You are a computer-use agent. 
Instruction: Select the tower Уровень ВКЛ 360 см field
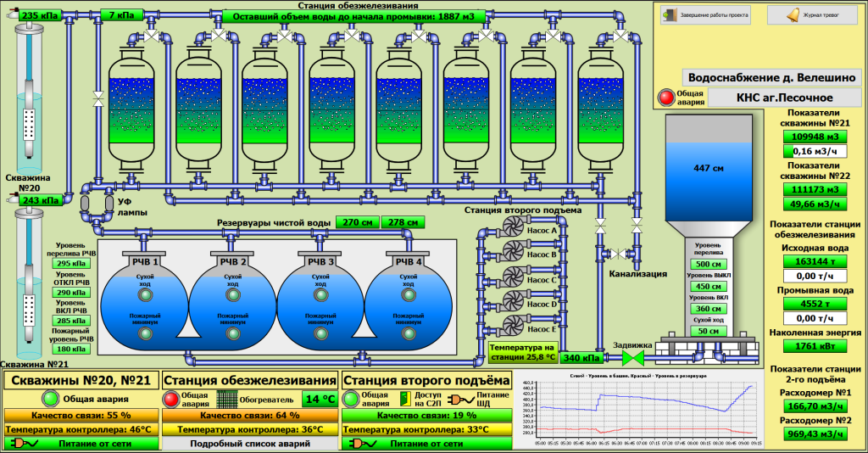[x=706, y=309]
